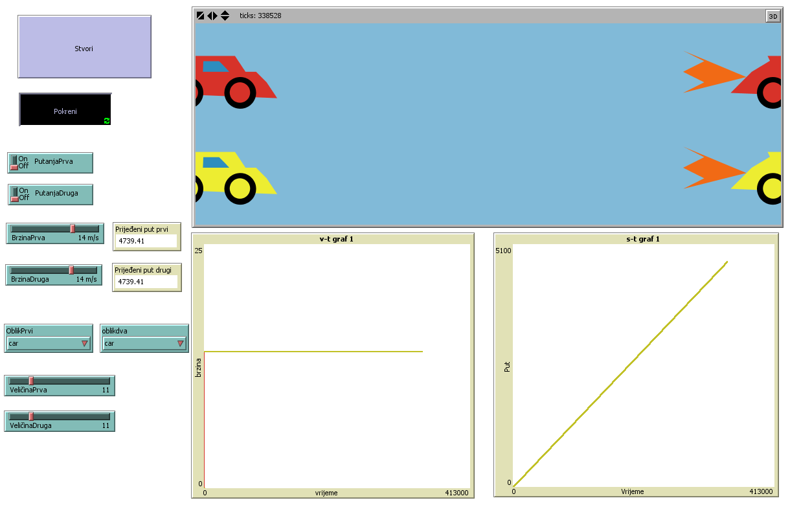This screenshot has height=518, width=812.
Task: Stop the running Pokreni button
Action: (x=65, y=109)
